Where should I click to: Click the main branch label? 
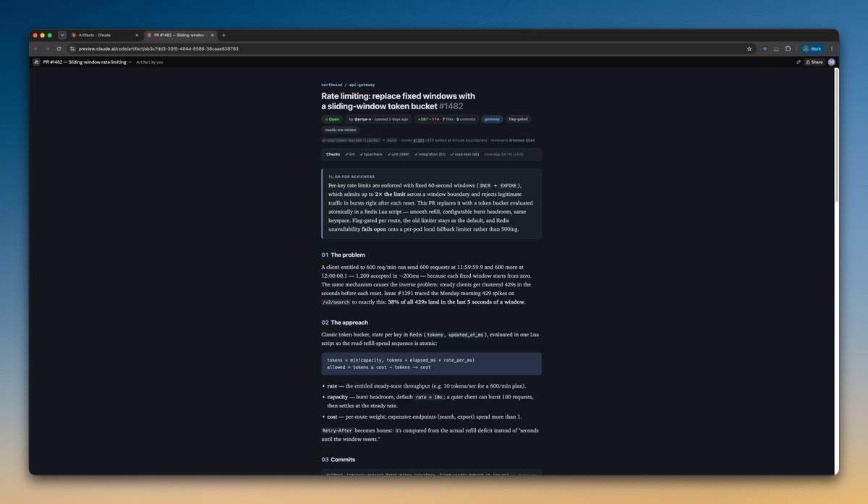tap(391, 140)
